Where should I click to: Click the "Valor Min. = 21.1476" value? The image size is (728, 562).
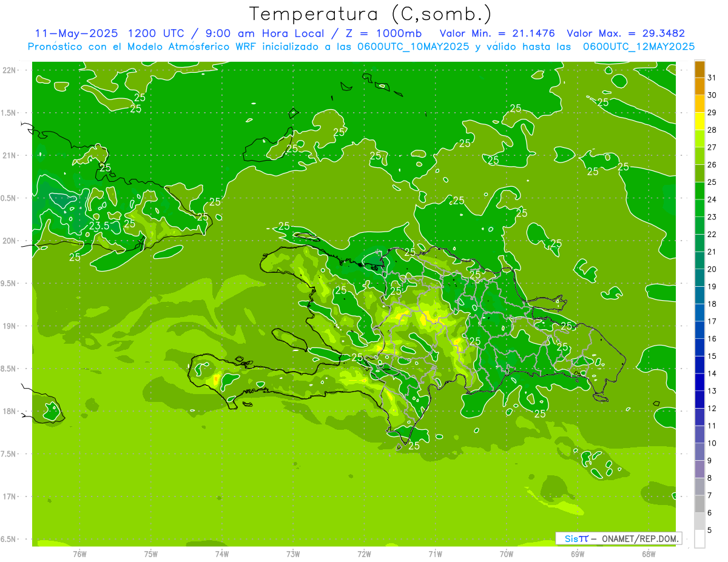(x=497, y=33)
